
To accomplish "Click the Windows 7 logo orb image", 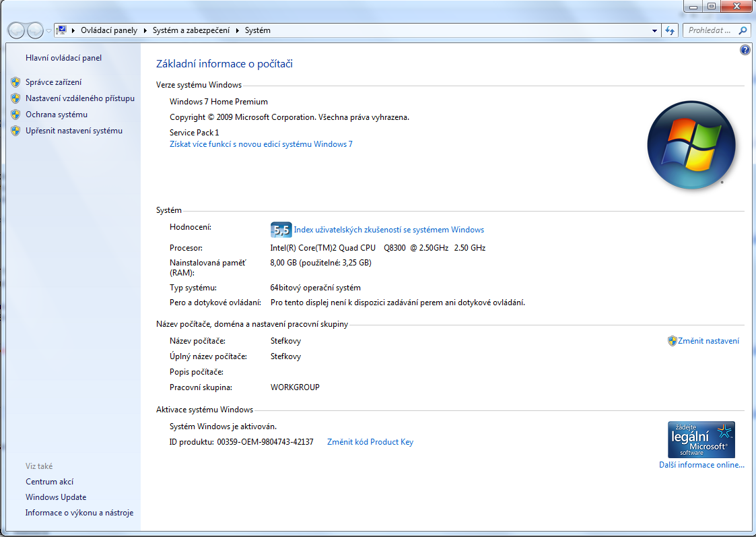I will point(691,145).
